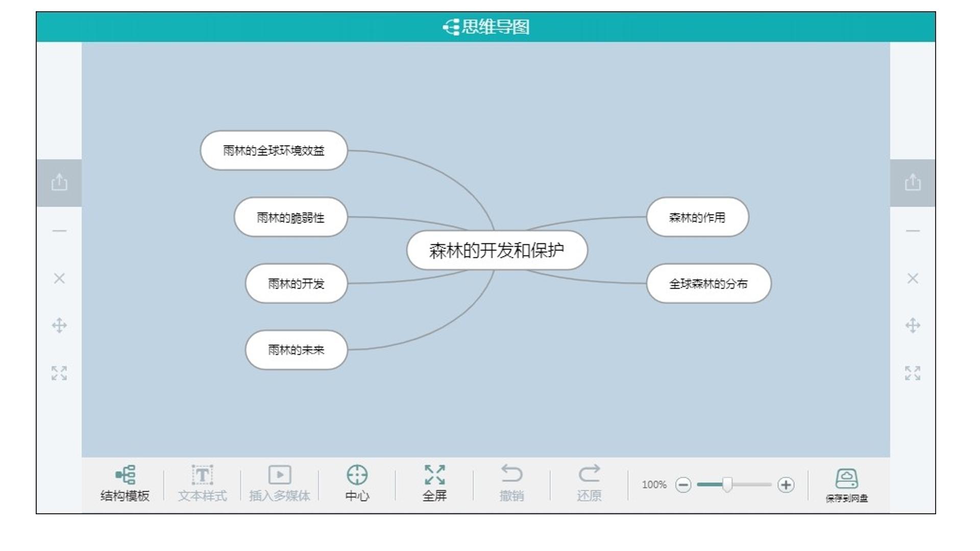Select the node 雨林的开发
The height and width of the screenshot is (551, 980).
(297, 284)
